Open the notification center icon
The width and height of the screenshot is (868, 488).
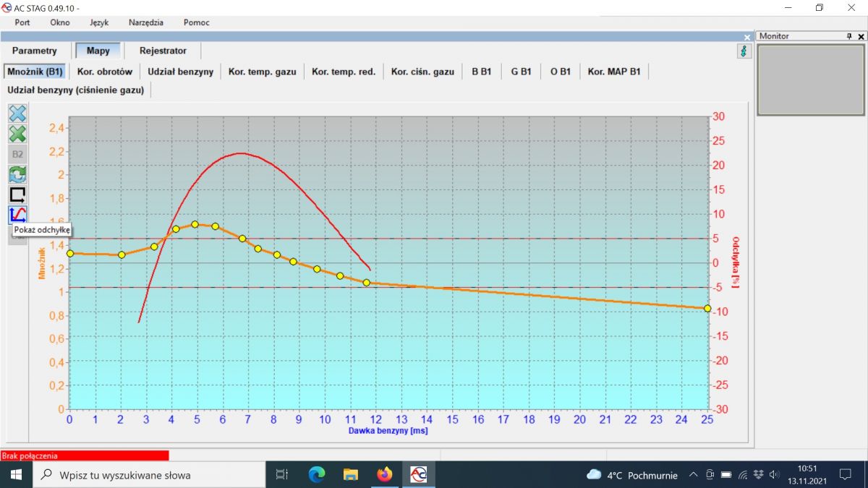(x=845, y=475)
